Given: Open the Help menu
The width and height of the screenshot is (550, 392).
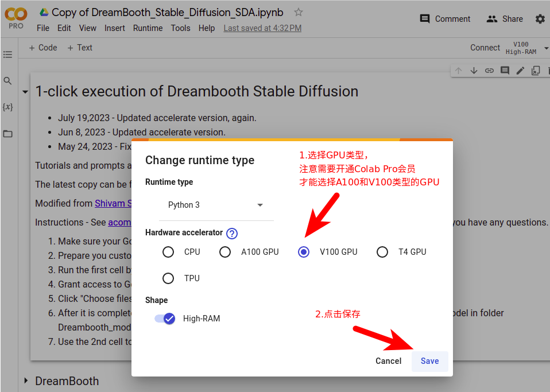Looking at the screenshot, I should click(x=206, y=28).
